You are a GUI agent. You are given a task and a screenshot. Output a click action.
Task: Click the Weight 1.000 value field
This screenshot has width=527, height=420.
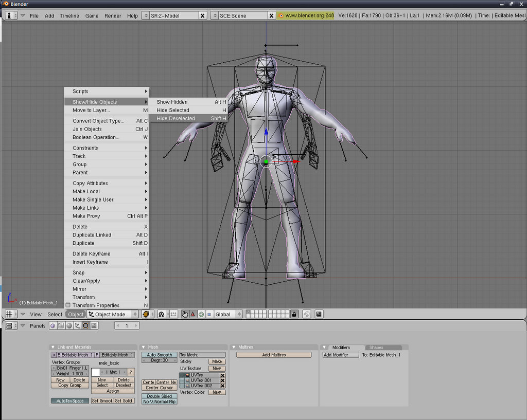point(69,374)
